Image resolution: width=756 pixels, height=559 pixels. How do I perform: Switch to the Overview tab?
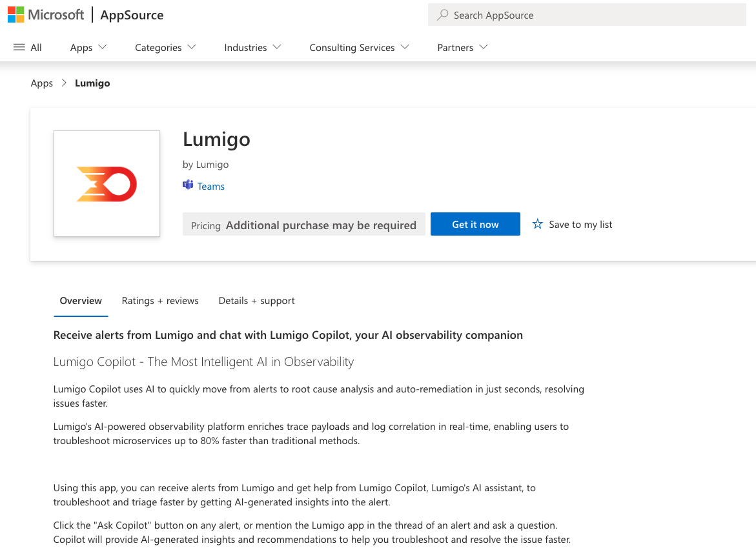81,301
